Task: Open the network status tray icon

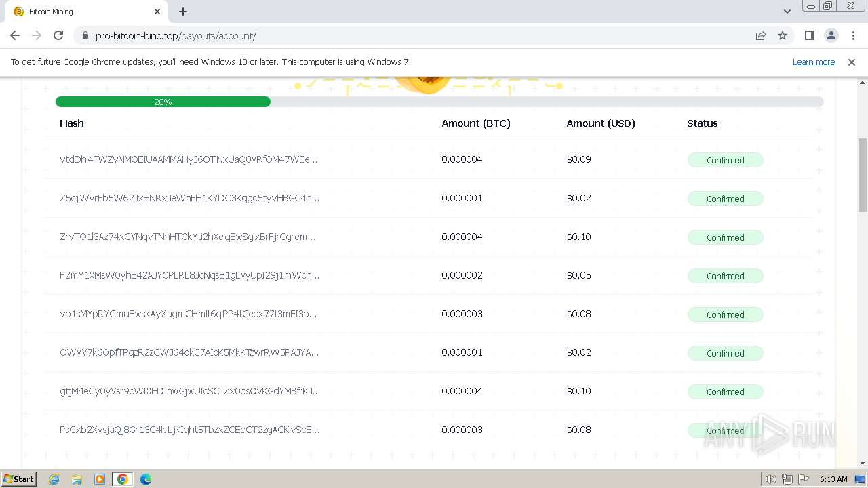Action: [787, 479]
